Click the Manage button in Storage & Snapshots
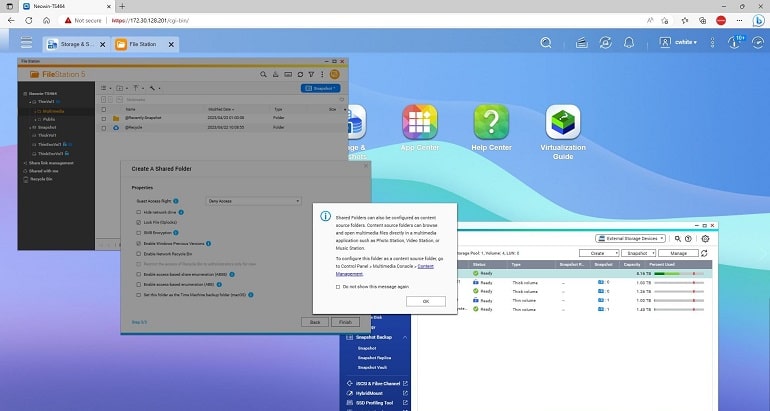The width and height of the screenshot is (770, 411). (678, 253)
